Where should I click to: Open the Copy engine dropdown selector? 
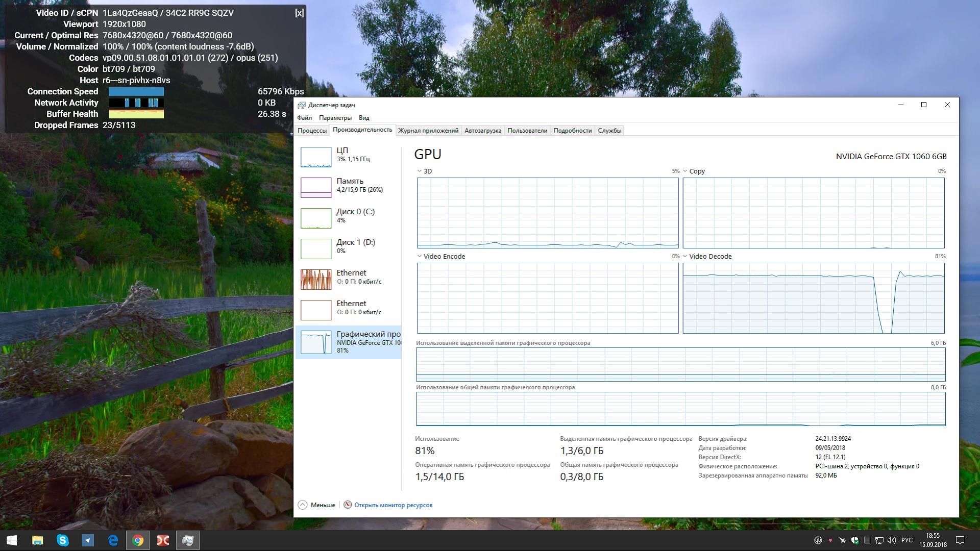tap(685, 171)
